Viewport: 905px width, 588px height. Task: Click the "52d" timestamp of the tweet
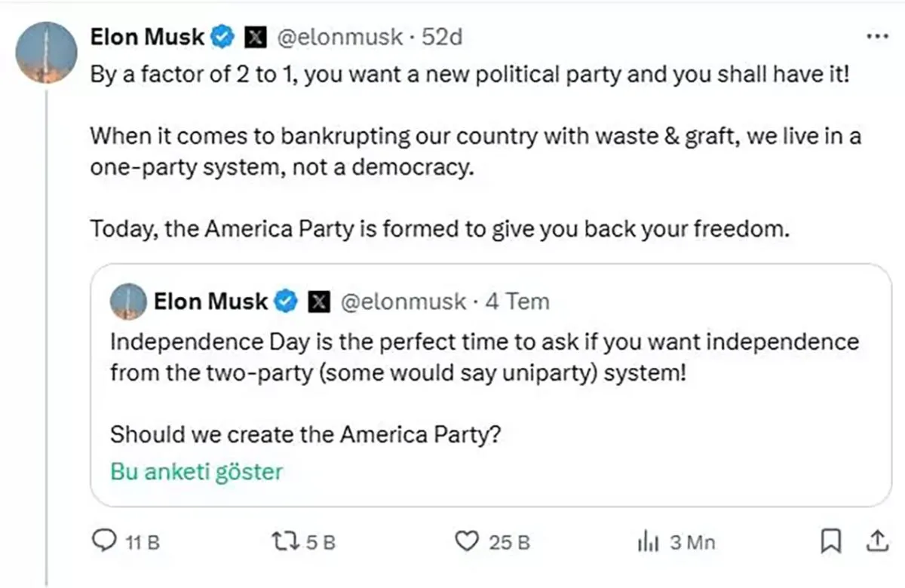pyautogui.click(x=442, y=36)
